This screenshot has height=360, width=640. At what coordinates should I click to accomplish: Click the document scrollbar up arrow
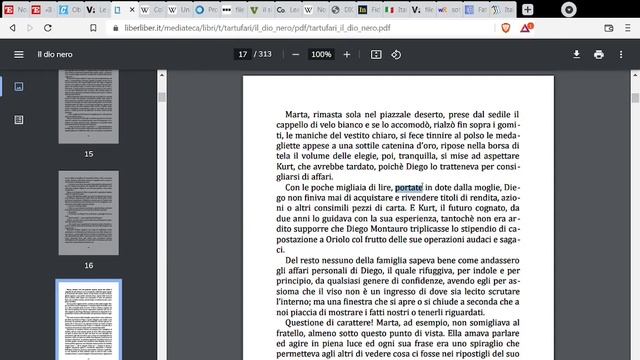[x=635, y=75]
